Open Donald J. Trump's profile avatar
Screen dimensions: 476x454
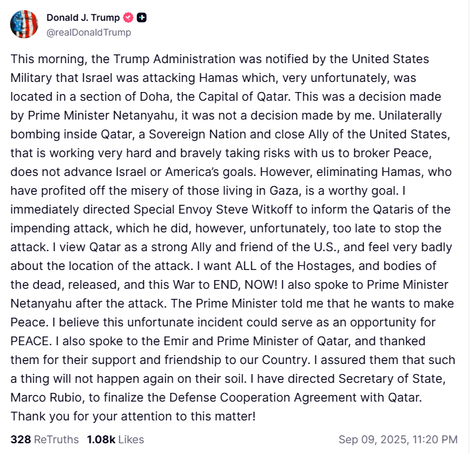tap(24, 24)
